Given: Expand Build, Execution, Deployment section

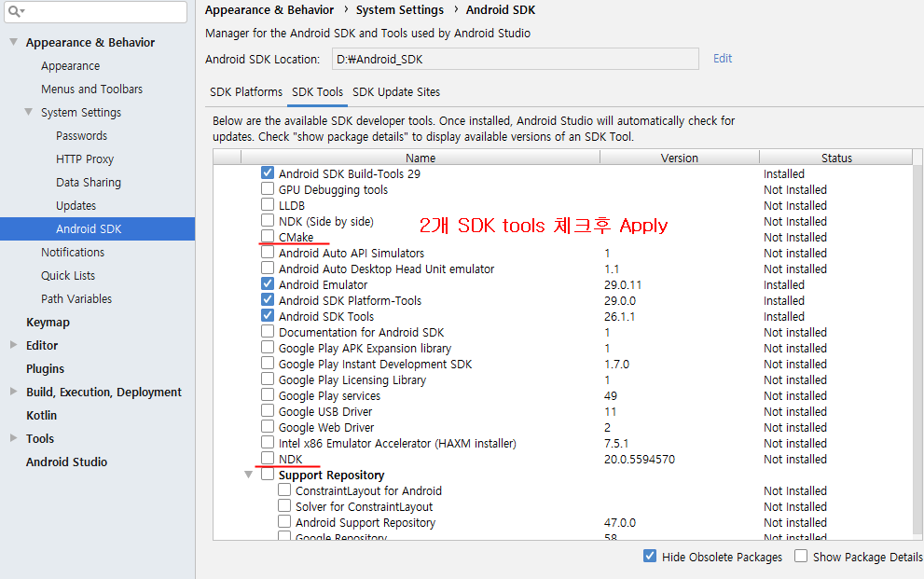Looking at the screenshot, I should pyautogui.click(x=14, y=392).
